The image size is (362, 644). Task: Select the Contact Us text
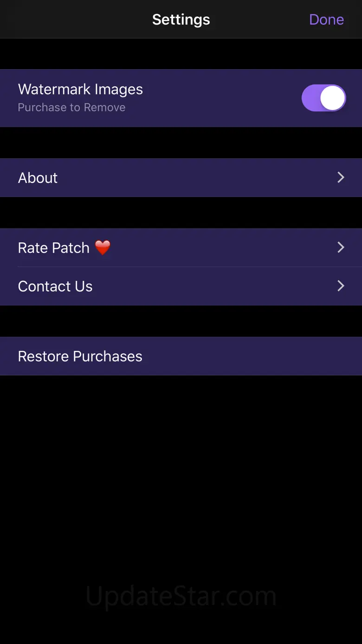[55, 286]
